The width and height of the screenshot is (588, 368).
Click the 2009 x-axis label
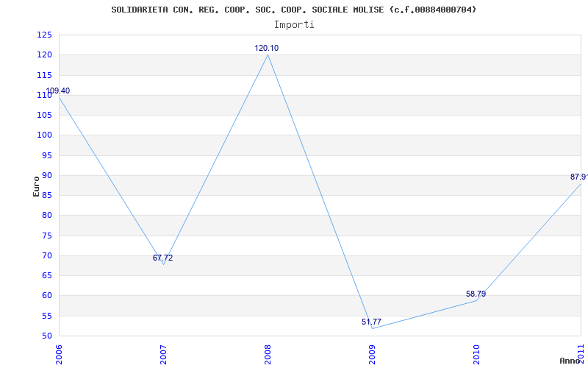372,355
